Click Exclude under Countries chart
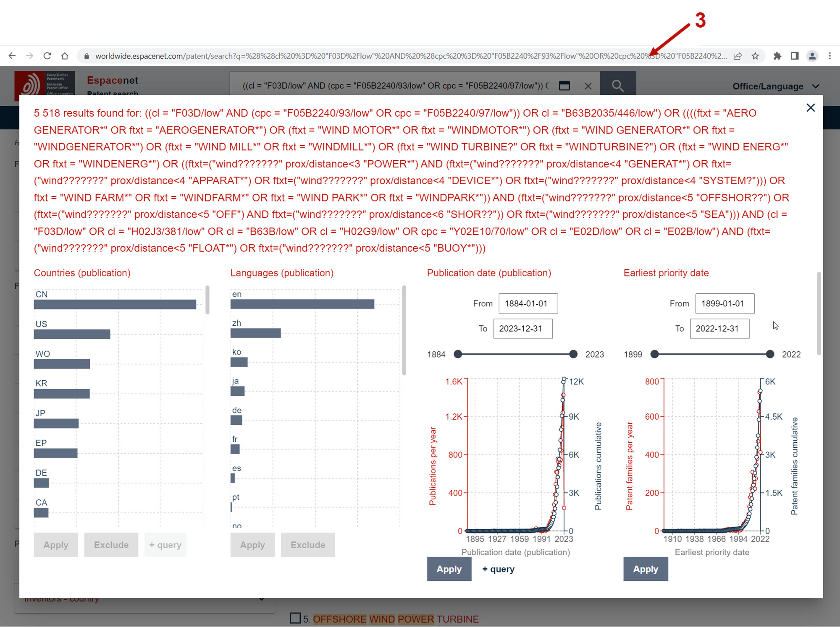 (x=111, y=545)
